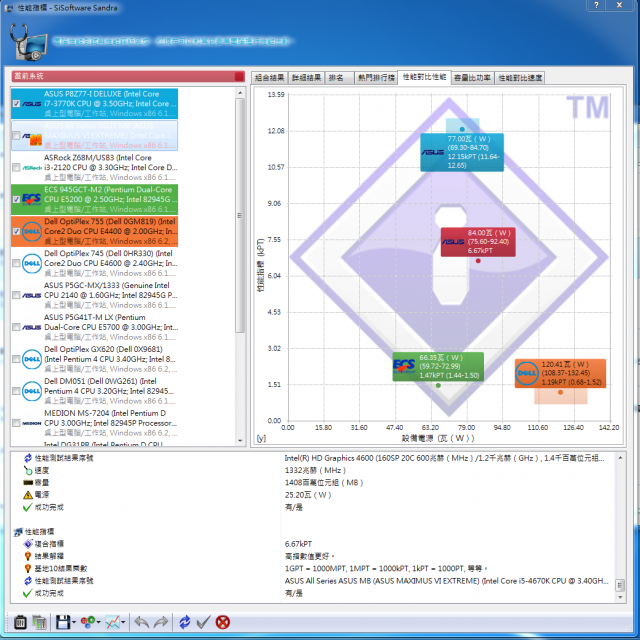Click the engine/module options toolbar icon
Image resolution: width=640 pixels, height=640 pixels.
20,622
